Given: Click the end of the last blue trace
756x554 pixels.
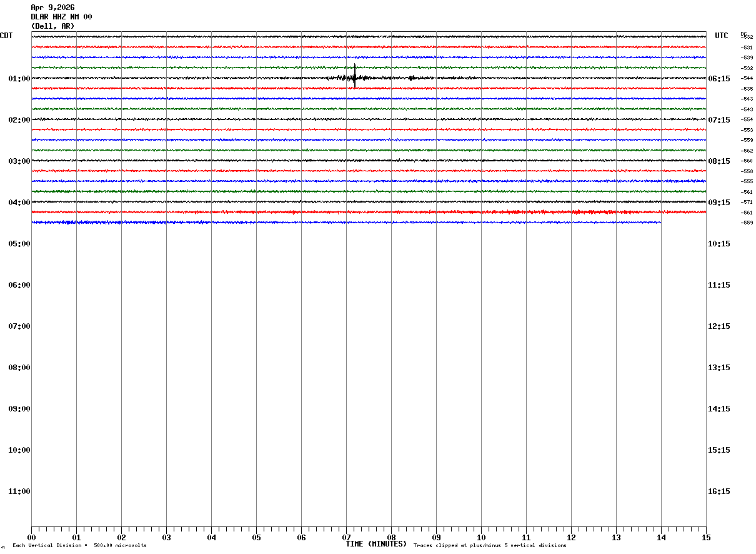Looking at the screenshot, I should 660,222.
